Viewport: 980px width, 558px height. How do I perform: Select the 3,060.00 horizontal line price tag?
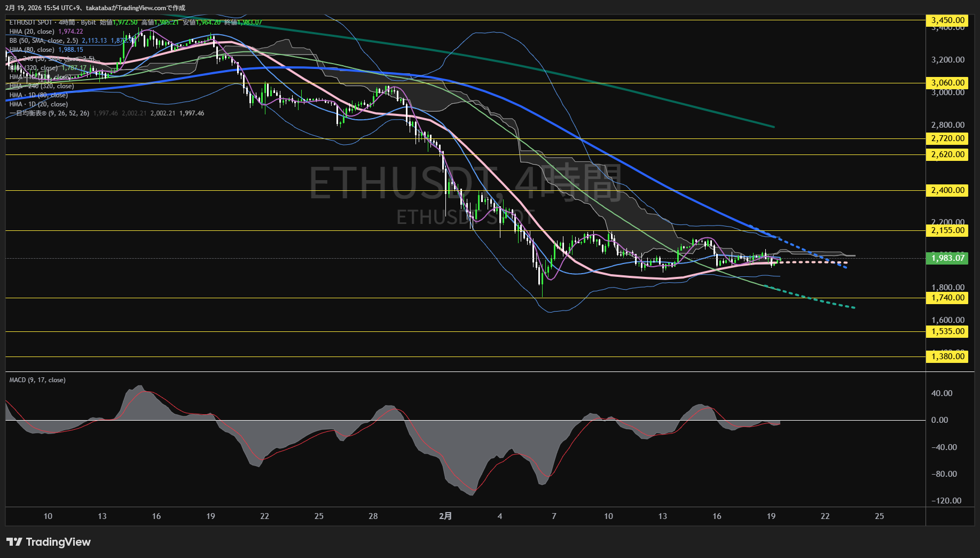coord(947,83)
